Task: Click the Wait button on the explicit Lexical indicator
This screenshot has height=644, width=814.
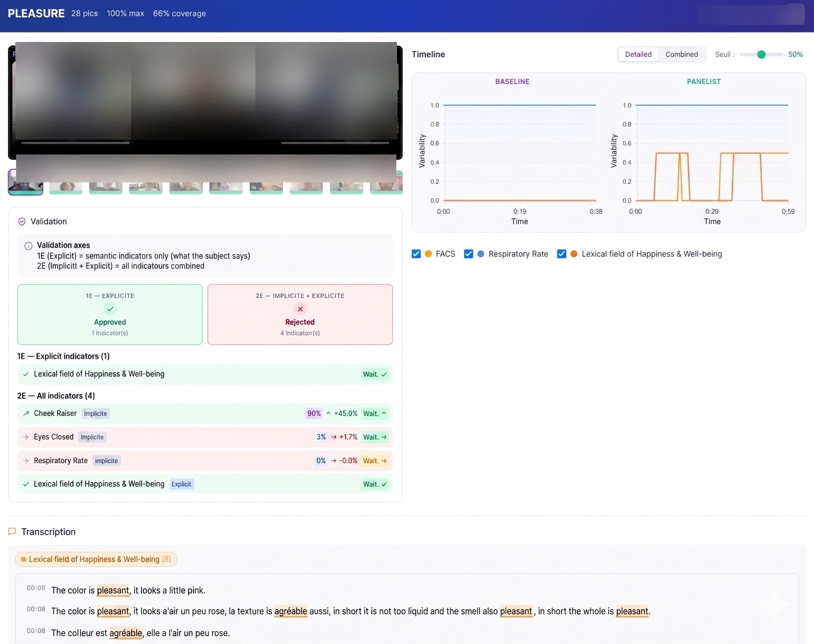Action: click(375, 484)
